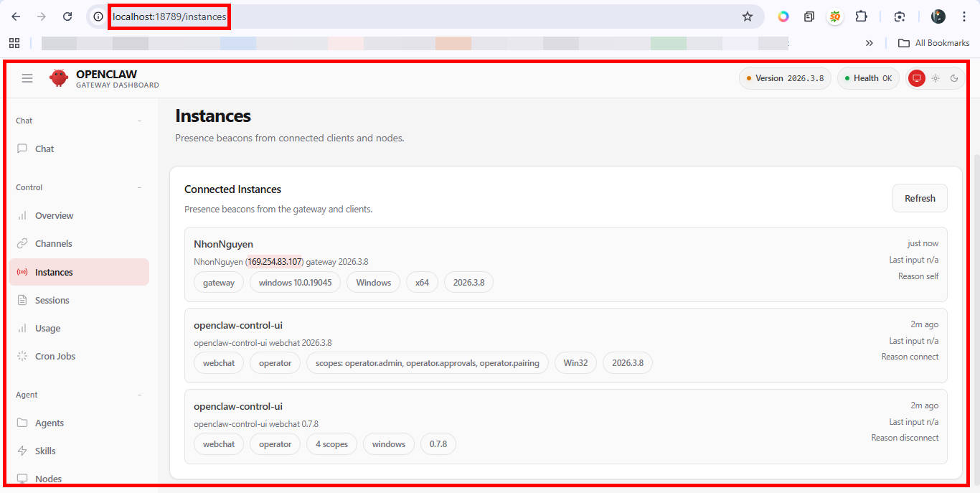Click the "Win32" platform tag
The height and width of the screenshot is (493, 980).
tap(575, 363)
